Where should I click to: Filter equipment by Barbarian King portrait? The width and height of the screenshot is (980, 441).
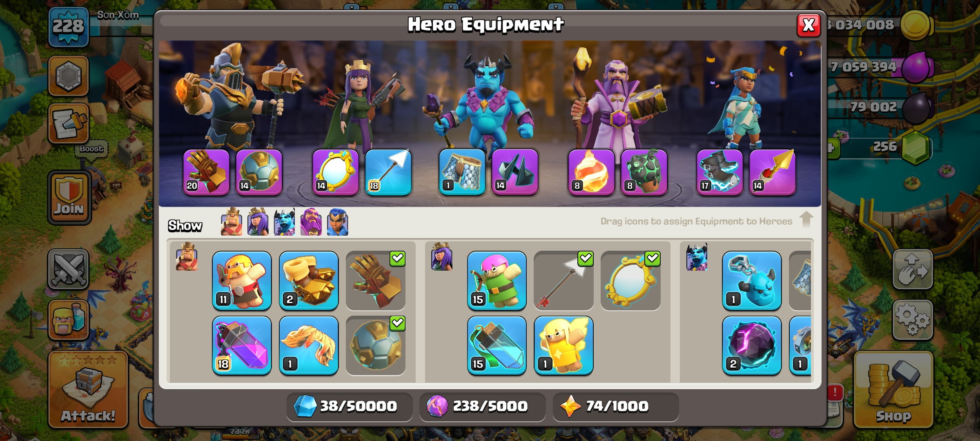pos(232,222)
